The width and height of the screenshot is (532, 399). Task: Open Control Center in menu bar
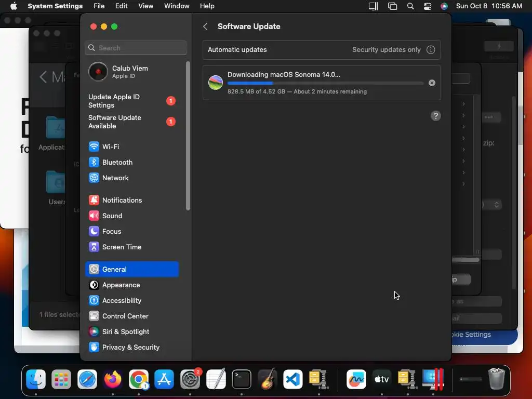pos(428,6)
